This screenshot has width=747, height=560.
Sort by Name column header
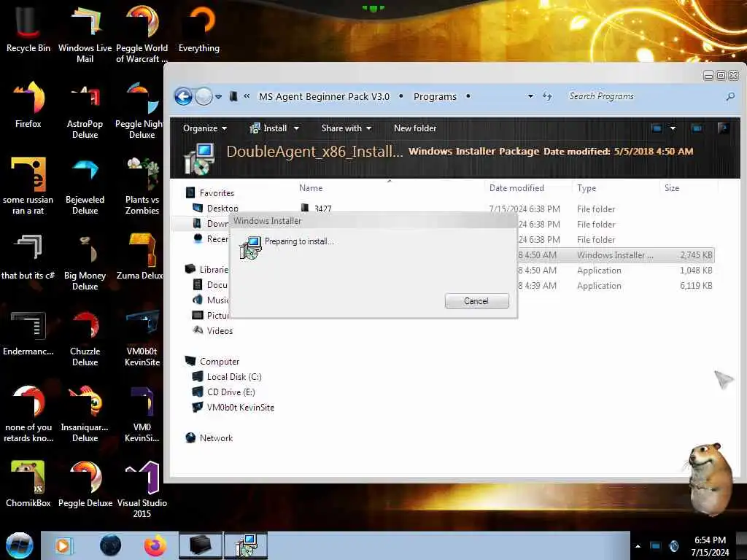[x=311, y=188]
